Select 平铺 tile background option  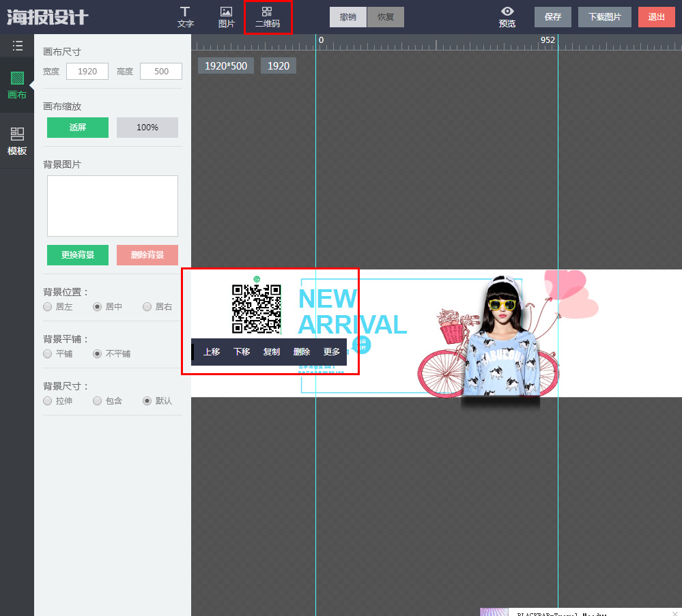click(48, 354)
